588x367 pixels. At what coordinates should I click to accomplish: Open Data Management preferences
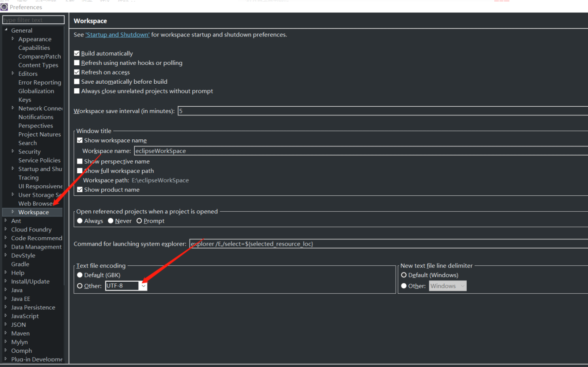pyautogui.click(x=36, y=247)
